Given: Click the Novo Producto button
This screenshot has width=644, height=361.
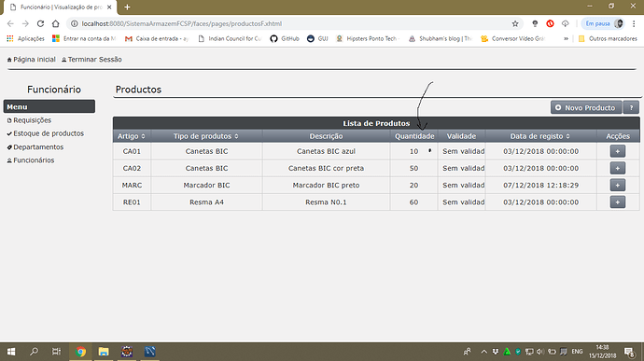Looking at the screenshot, I should click(x=586, y=107).
